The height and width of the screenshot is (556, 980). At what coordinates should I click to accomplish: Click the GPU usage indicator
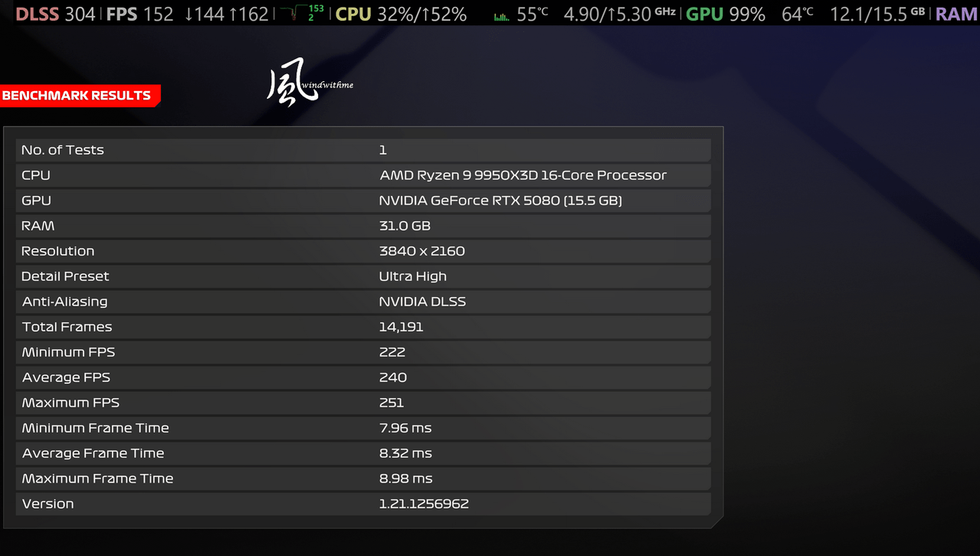pos(725,14)
